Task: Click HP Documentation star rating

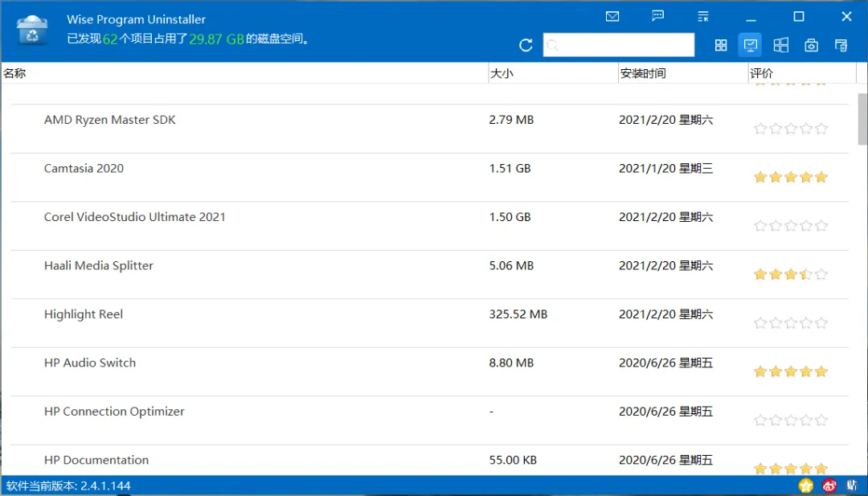Action: (x=791, y=469)
